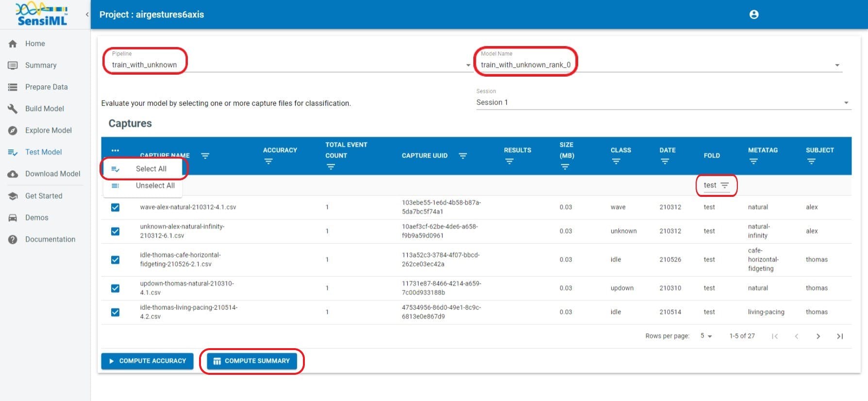This screenshot has height=401, width=868.
Task: Uncheck the idle-thomas-living-pacing capture
Action: [x=115, y=312]
